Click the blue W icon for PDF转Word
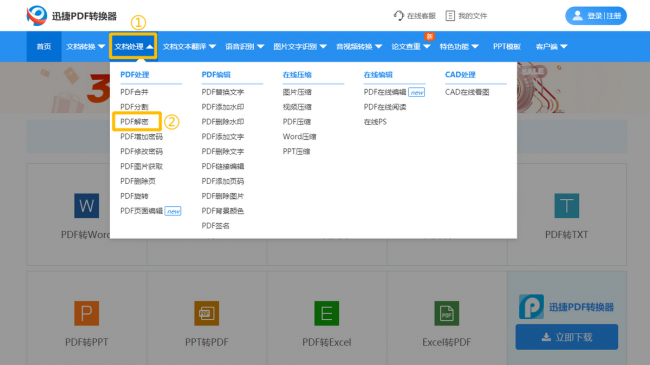650x365 pixels. (87, 206)
